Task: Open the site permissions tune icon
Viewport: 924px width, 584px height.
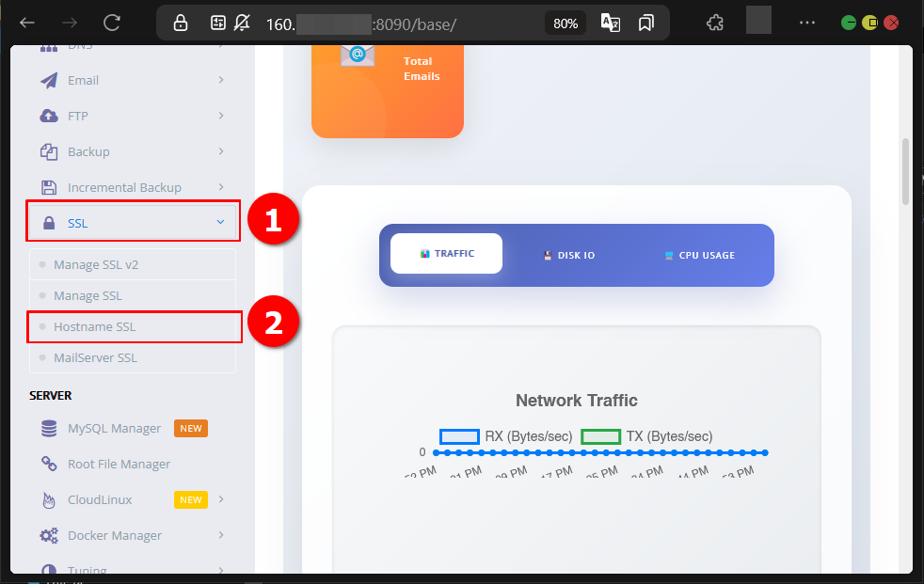Action: 218,23
